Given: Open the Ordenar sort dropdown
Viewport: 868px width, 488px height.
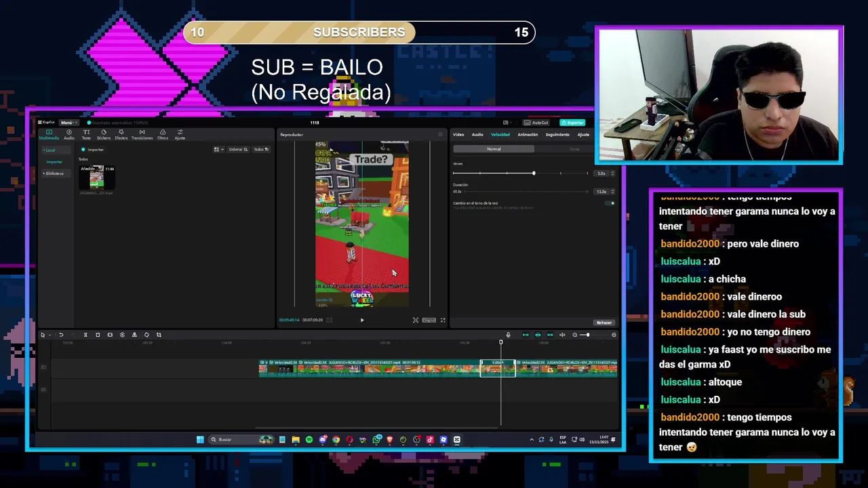Looking at the screenshot, I should (237, 150).
